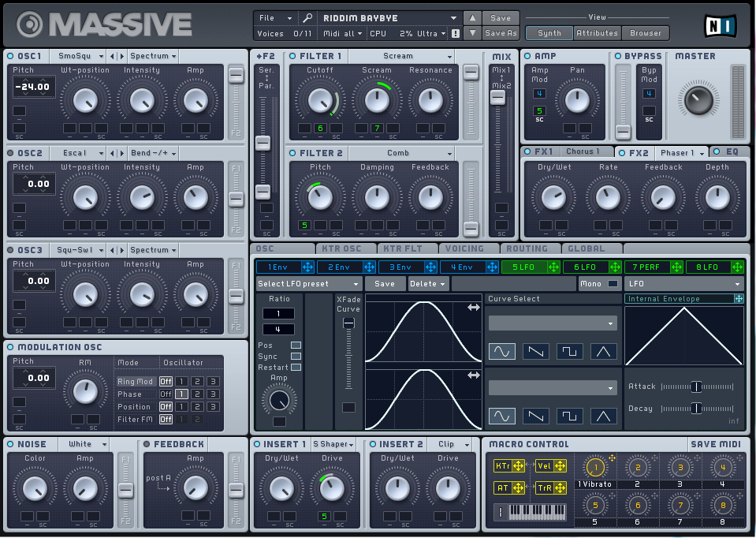756x538 pixels.
Task: Grab the TrR macro cross handle
Action: coord(560,488)
